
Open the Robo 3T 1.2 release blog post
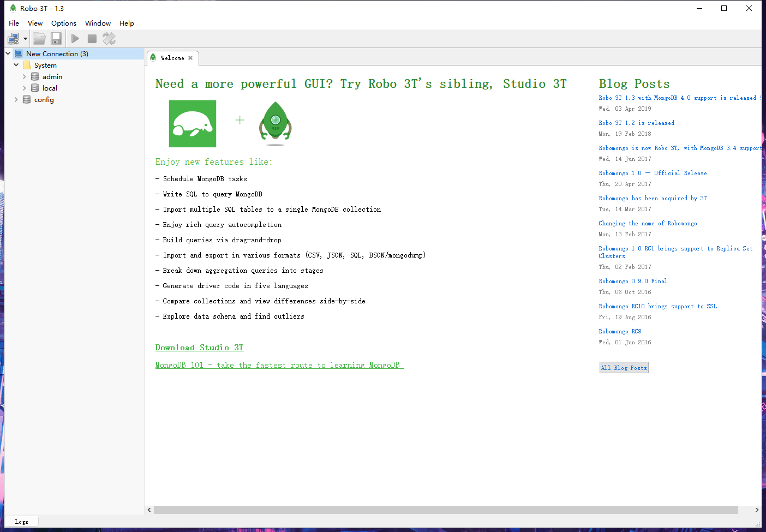[x=636, y=123]
